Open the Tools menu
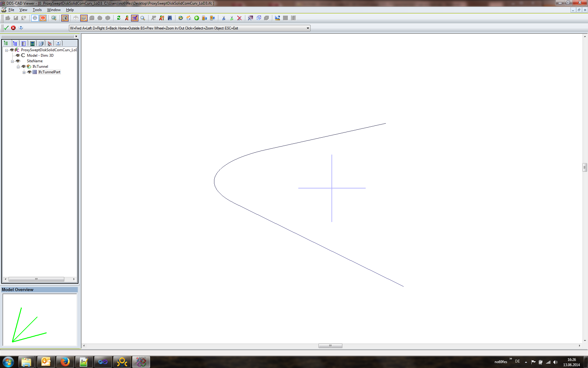This screenshot has width=588, height=368. pos(37,10)
